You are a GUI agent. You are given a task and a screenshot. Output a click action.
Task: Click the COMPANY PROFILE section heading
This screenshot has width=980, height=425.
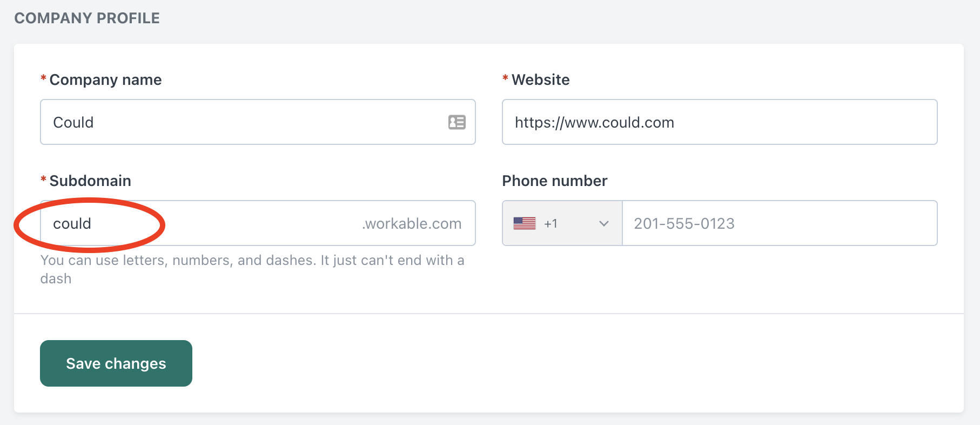[87, 18]
